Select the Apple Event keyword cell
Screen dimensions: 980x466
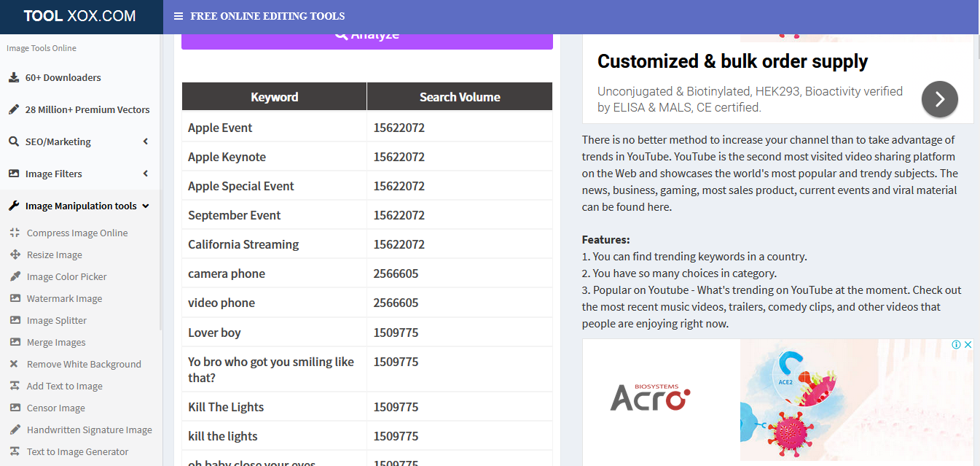pos(220,128)
